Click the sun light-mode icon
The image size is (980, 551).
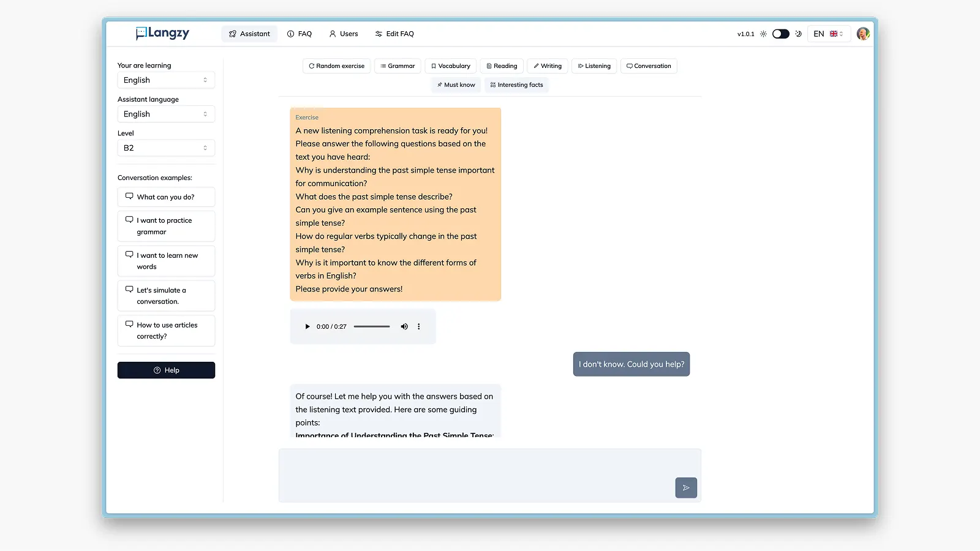763,34
